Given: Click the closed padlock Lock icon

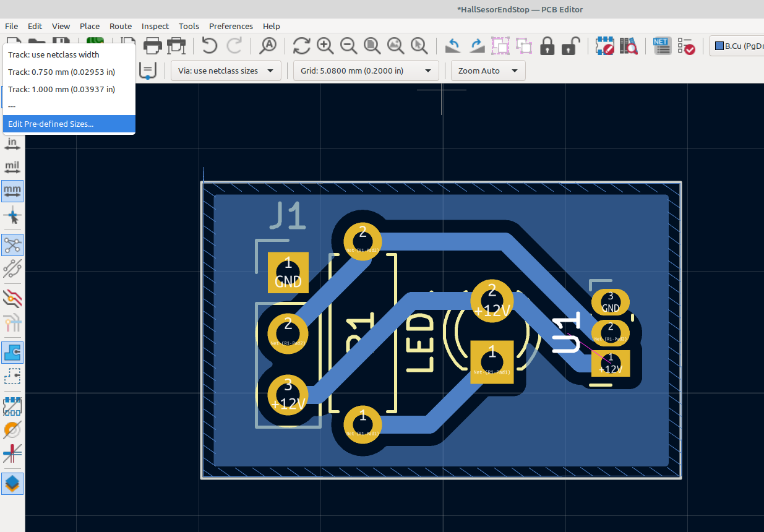Looking at the screenshot, I should (x=547, y=46).
